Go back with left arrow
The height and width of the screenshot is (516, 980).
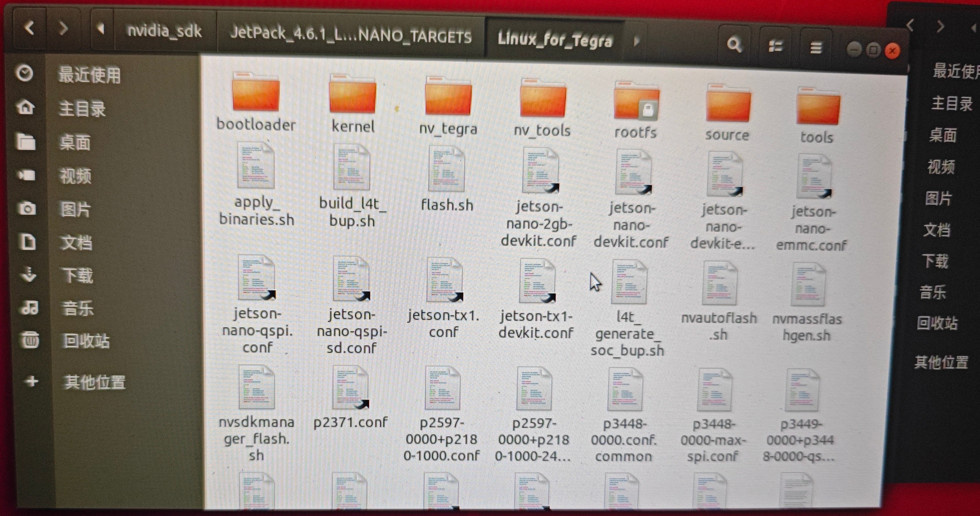pos(29,28)
